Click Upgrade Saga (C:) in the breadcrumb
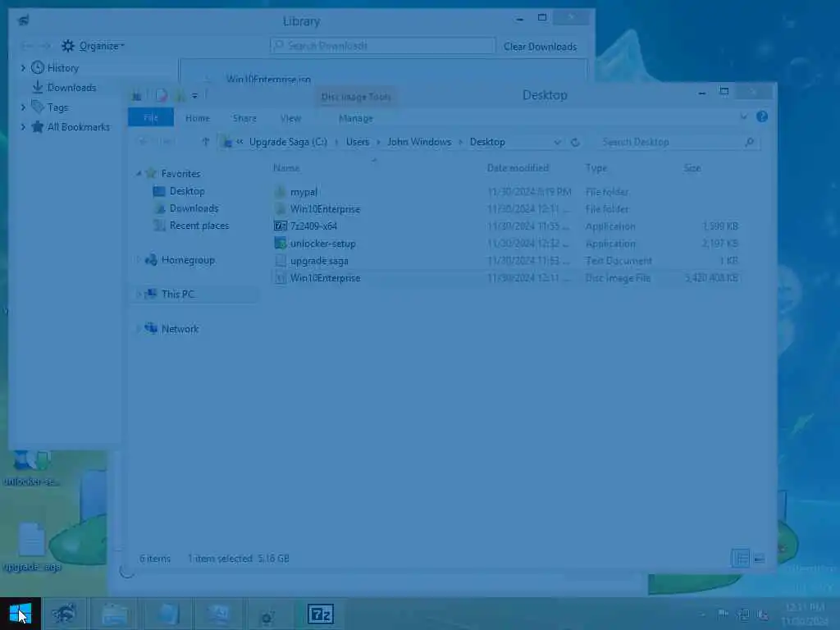The image size is (840, 630). point(288,142)
